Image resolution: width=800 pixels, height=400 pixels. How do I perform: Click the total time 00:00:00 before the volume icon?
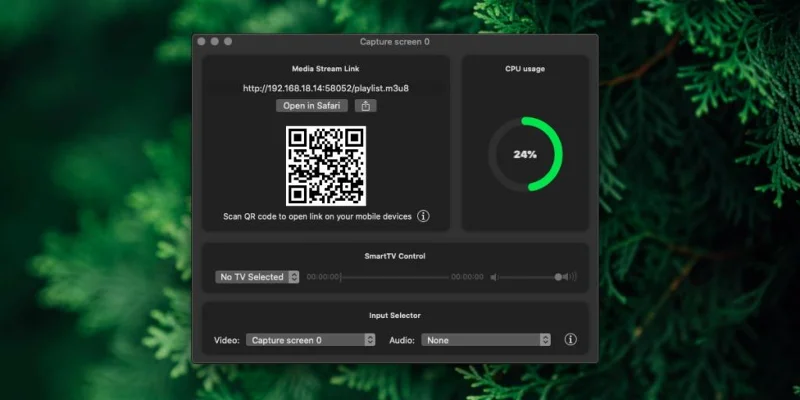(467, 277)
